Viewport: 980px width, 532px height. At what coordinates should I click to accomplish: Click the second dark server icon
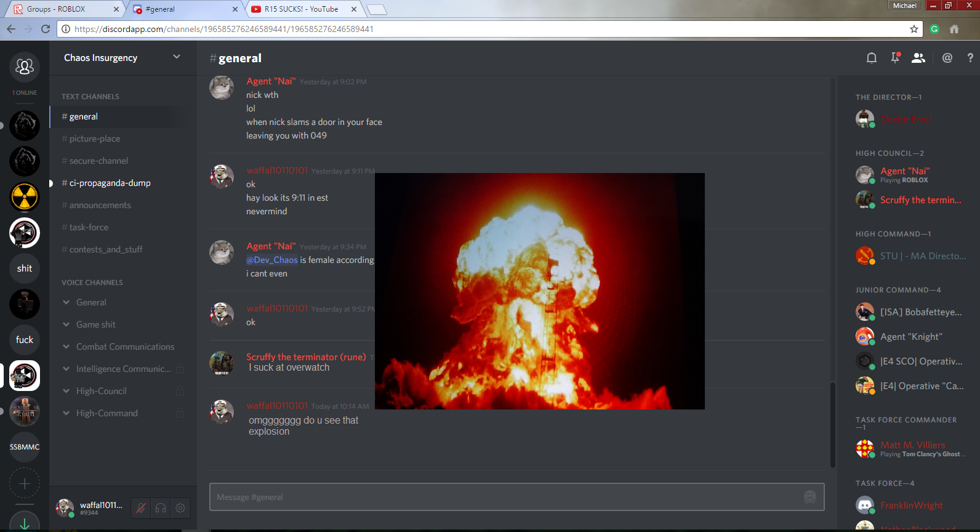click(25, 161)
